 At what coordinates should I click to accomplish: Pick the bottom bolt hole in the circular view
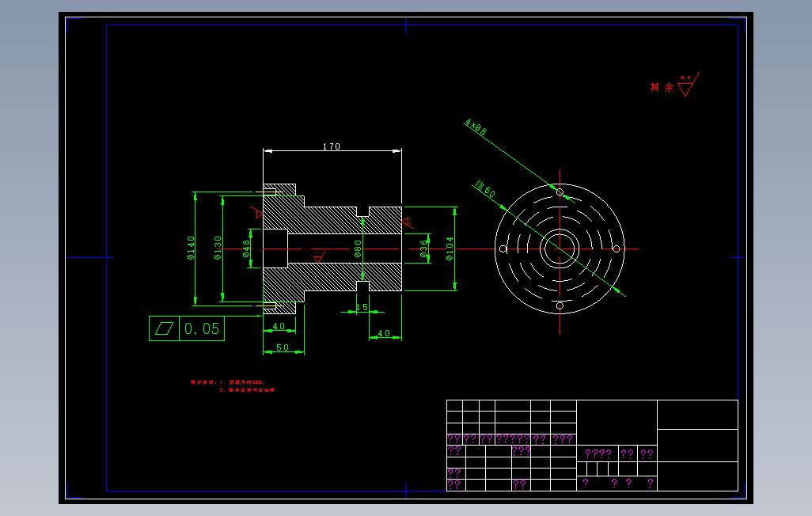coord(560,305)
